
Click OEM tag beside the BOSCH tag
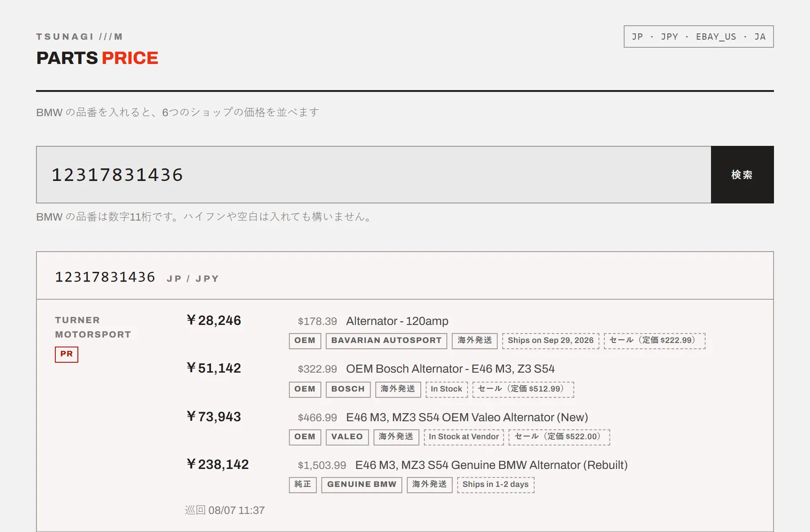(305, 389)
